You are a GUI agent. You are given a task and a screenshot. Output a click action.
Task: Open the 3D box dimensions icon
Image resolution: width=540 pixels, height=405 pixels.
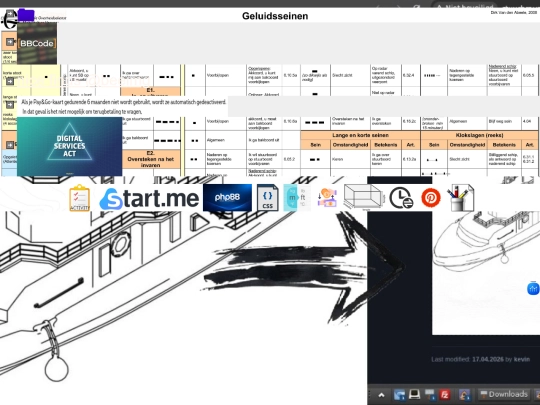(364, 197)
